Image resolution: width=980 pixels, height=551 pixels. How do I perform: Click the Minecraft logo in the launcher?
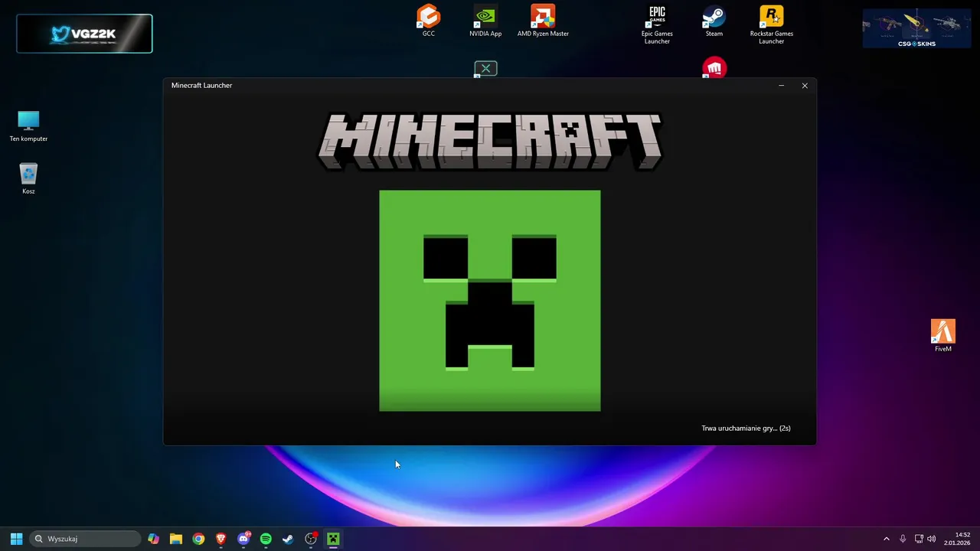point(490,142)
